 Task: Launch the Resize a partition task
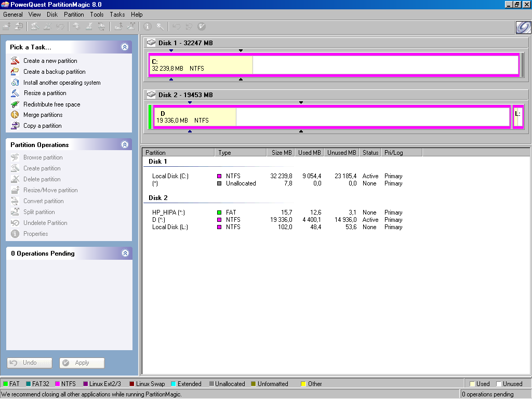pyautogui.click(x=45, y=93)
